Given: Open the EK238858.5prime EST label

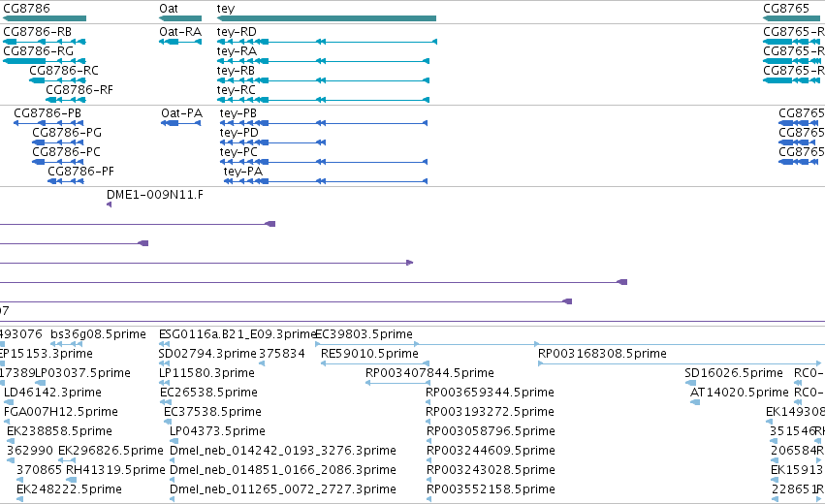Looking at the screenshot, I should point(59,431).
